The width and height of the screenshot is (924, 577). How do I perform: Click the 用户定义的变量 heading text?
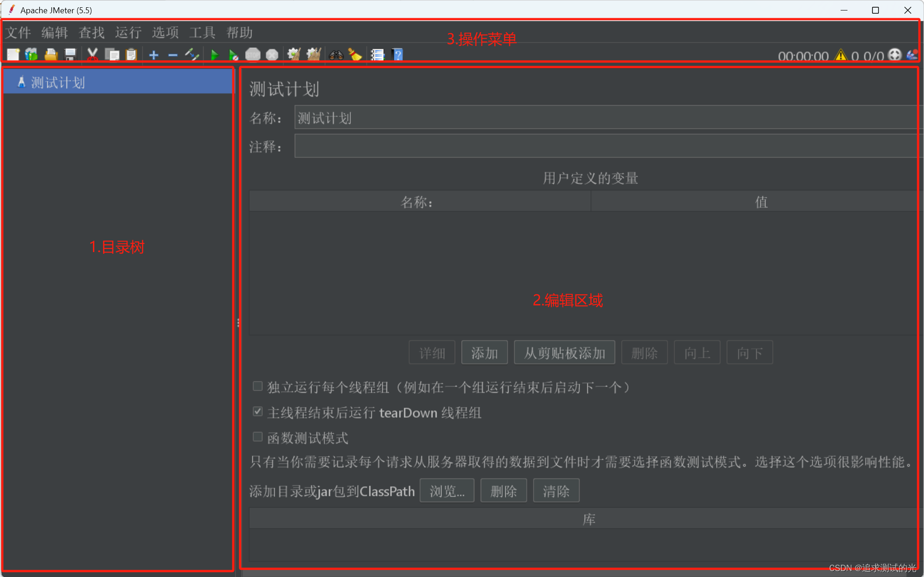(590, 178)
